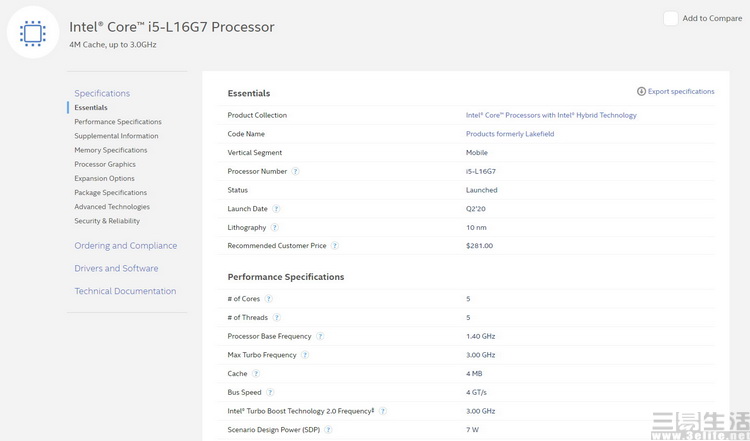Click the processor chip icon
Screen dimensions: 750x441
coord(33,33)
